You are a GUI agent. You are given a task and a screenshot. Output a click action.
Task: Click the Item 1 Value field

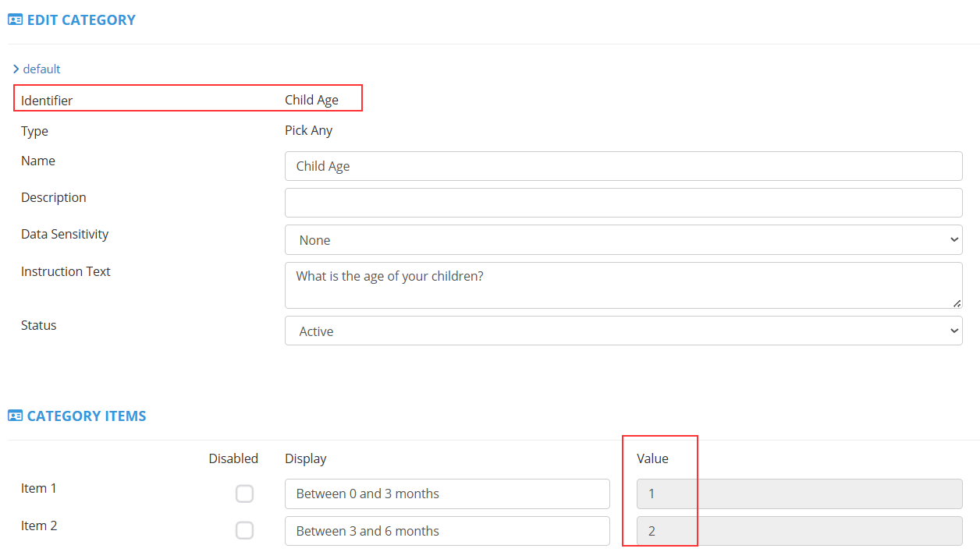[x=799, y=494]
